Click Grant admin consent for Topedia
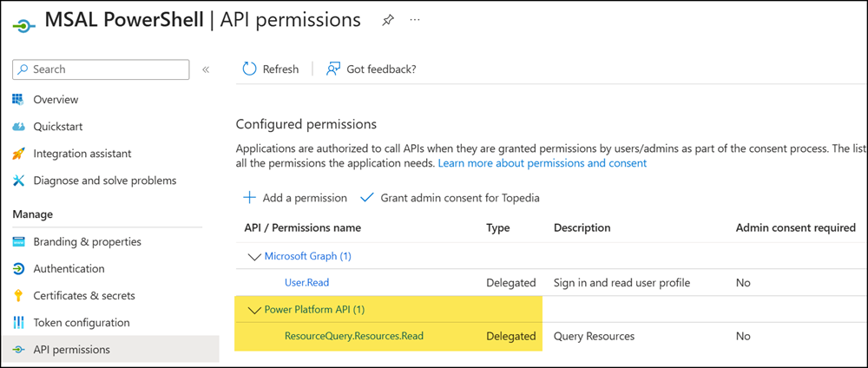Screen dimensions: 868x368 pyautogui.click(x=460, y=198)
